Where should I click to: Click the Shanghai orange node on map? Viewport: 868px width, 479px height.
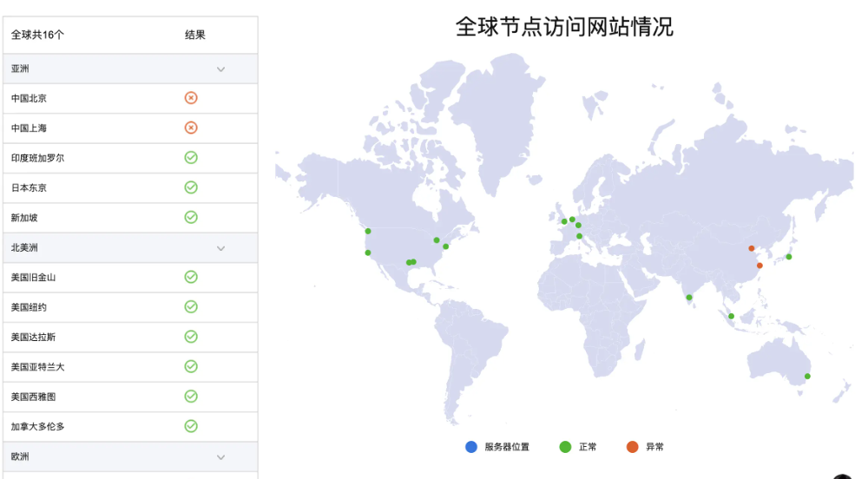pos(759,266)
